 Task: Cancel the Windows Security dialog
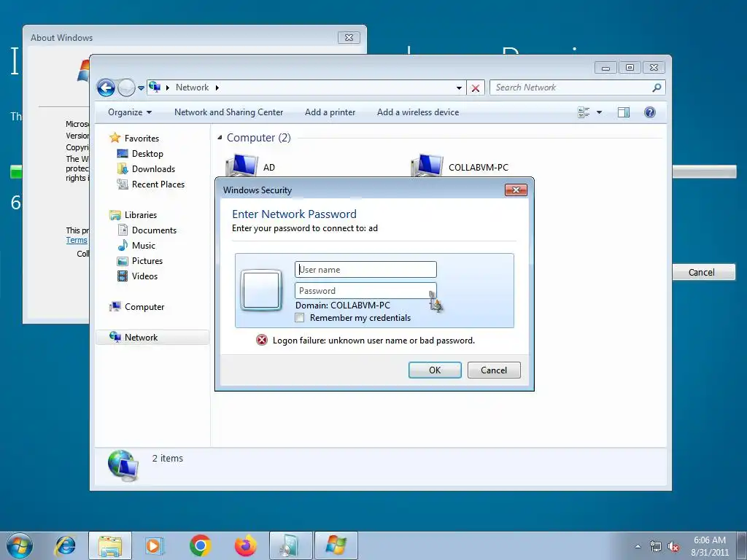point(494,370)
